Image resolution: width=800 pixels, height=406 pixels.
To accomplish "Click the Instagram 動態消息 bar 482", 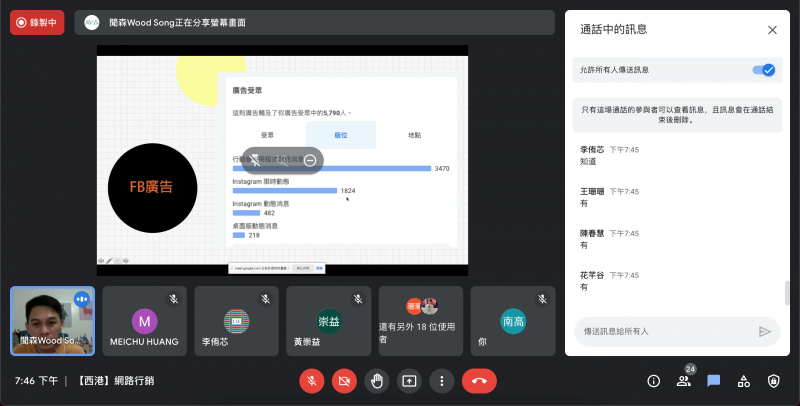I will coord(246,213).
